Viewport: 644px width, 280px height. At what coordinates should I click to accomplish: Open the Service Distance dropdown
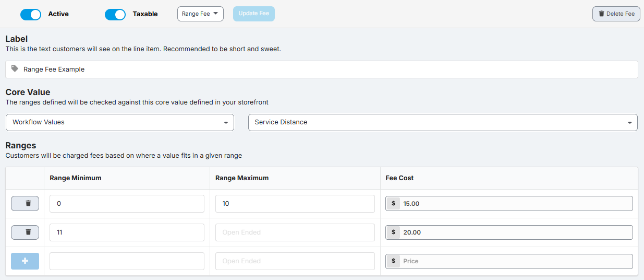coord(443,122)
